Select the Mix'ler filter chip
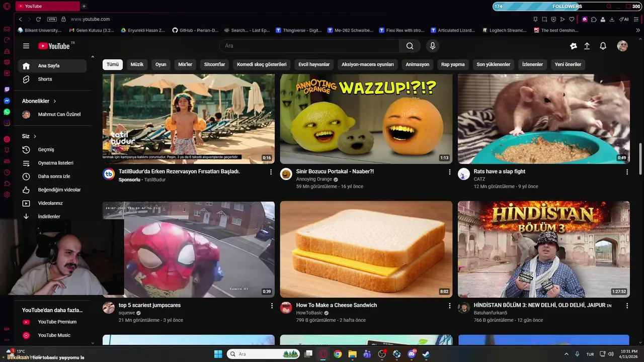 (185, 64)
